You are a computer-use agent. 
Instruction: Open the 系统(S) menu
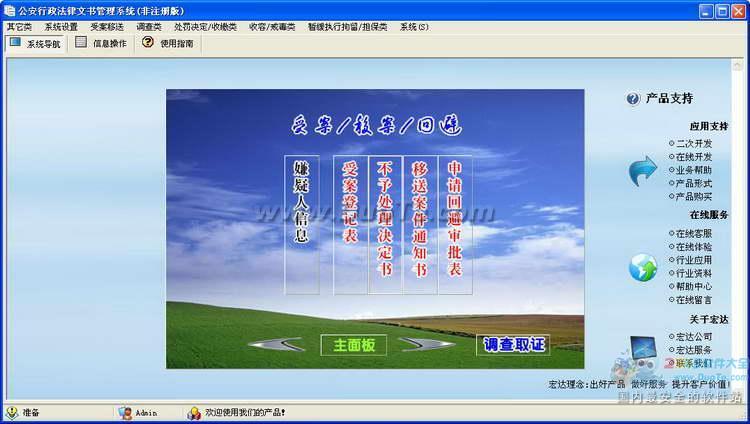coord(414,27)
